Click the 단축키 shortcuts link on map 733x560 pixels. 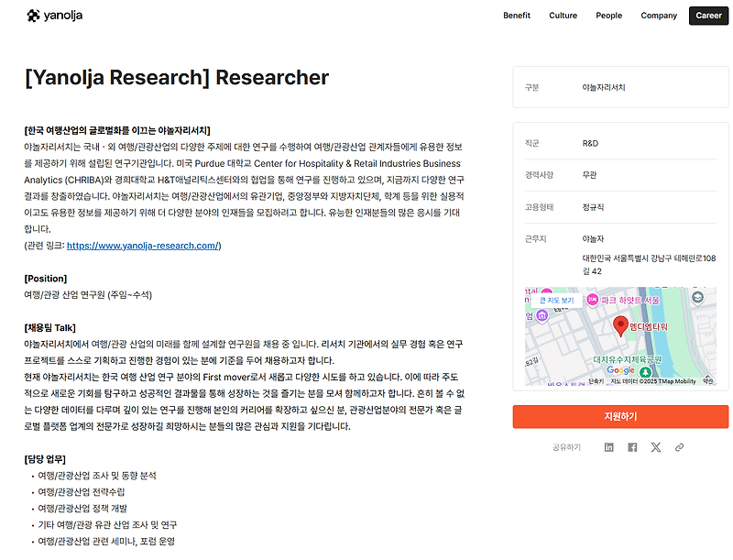(x=595, y=380)
